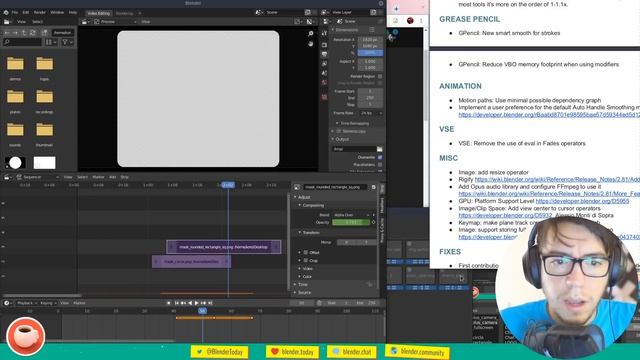The image size is (640, 360).
Task: Switch to the Rendering workspace tab
Action: pos(124,13)
